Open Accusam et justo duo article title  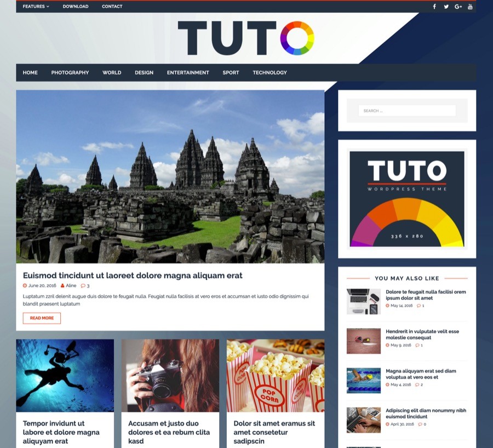click(169, 432)
